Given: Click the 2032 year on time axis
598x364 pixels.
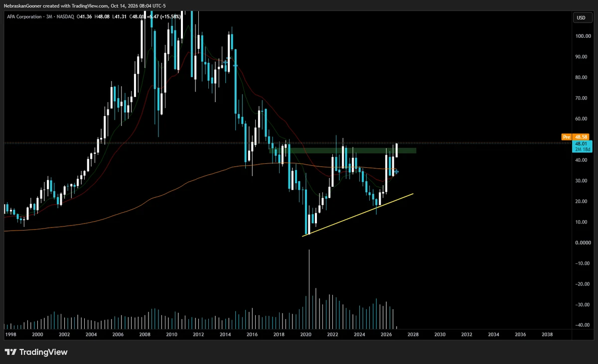Looking at the screenshot, I should [467, 335].
